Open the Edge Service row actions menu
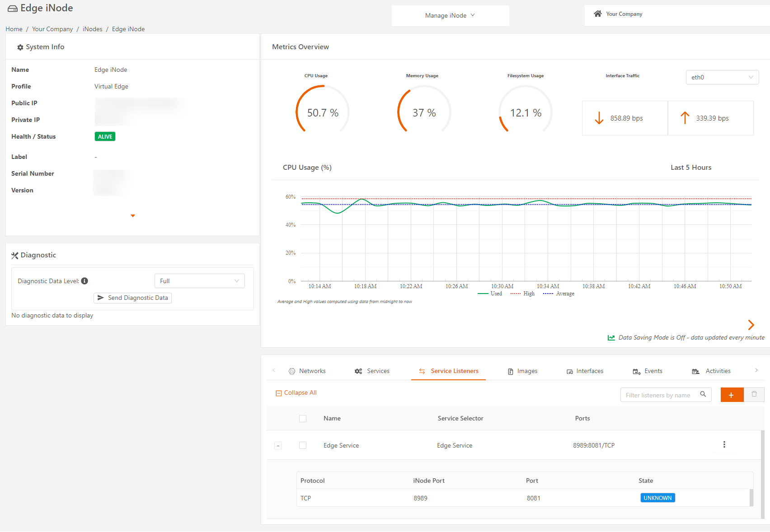The height and width of the screenshot is (532, 770). (724, 444)
